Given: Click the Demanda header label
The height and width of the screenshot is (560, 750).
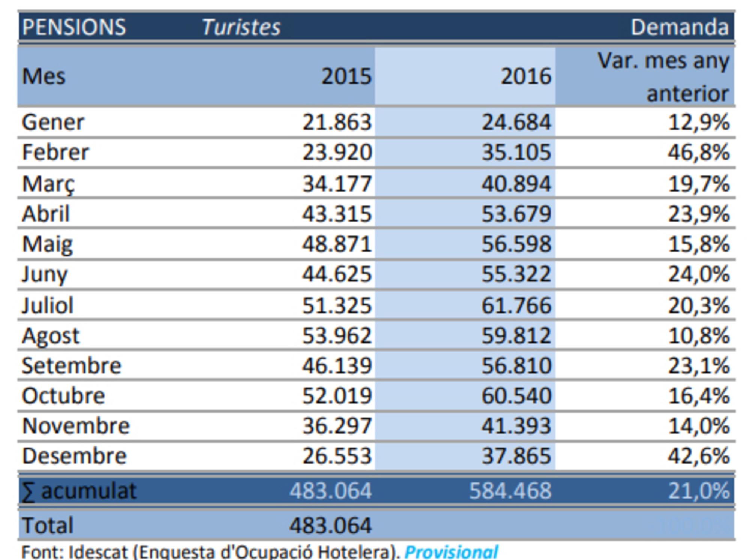Looking at the screenshot, I should tap(679, 27).
